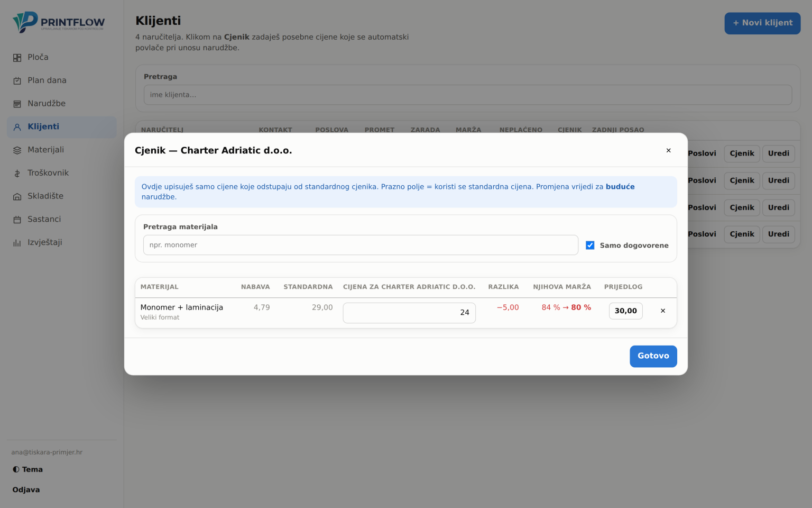Open Sastanci from the sidebar
The width and height of the screenshot is (812, 508).
click(61, 220)
